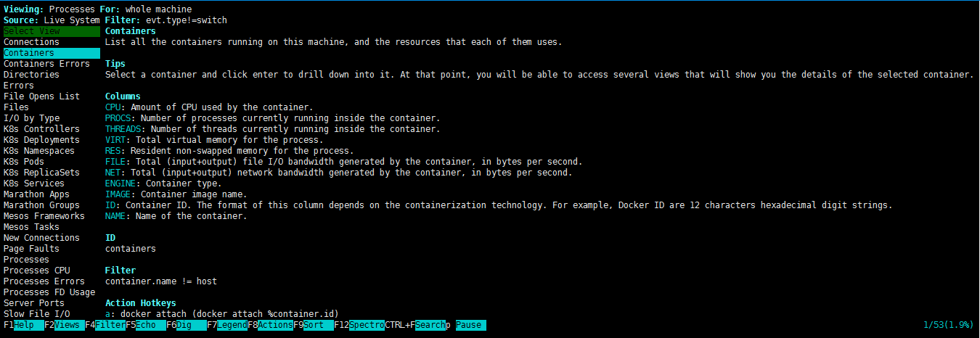Select the highlighted Containers view
This screenshot has width=980, height=338.
click(29, 53)
